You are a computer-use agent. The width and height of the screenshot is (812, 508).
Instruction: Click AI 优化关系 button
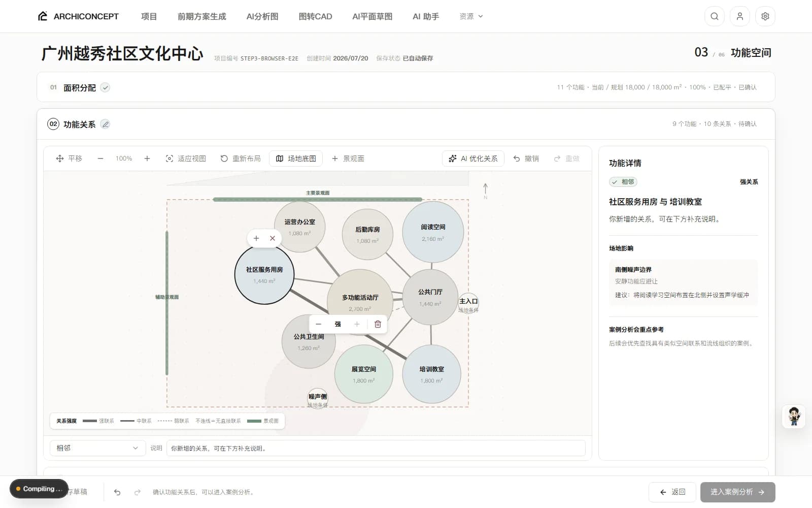473,158
